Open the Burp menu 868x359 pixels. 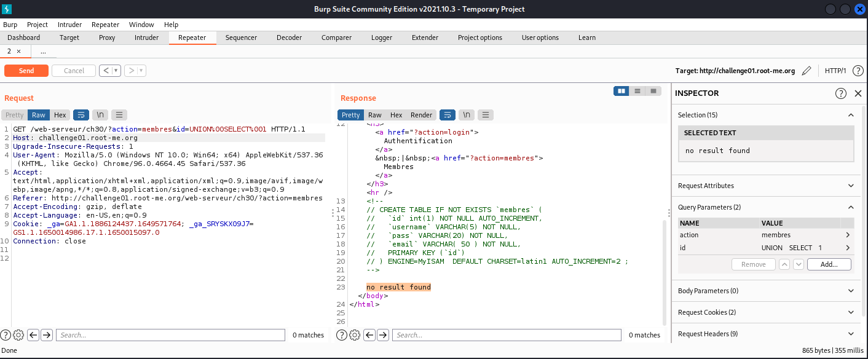pyautogui.click(x=10, y=25)
